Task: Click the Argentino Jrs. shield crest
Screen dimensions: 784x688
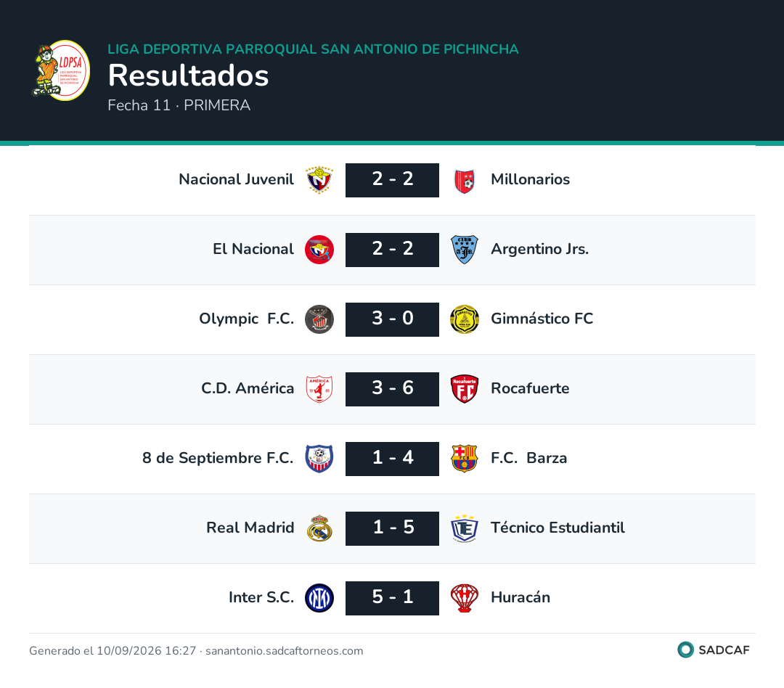Action: point(465,250)
